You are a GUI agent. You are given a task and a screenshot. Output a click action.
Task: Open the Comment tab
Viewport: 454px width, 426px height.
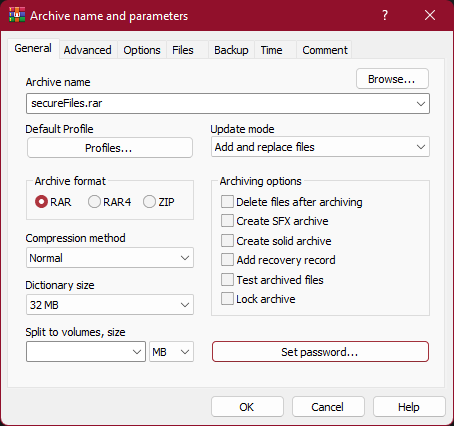pos(324,50)
